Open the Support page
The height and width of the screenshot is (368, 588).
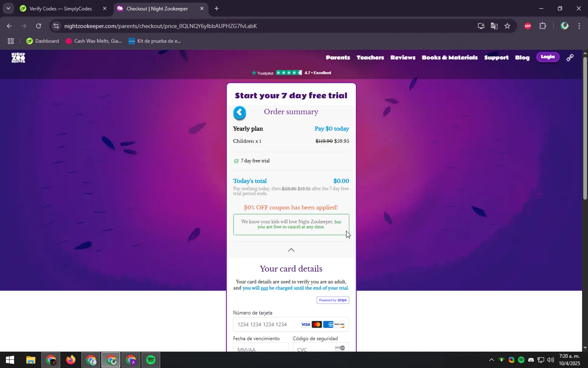click(496, 57)
